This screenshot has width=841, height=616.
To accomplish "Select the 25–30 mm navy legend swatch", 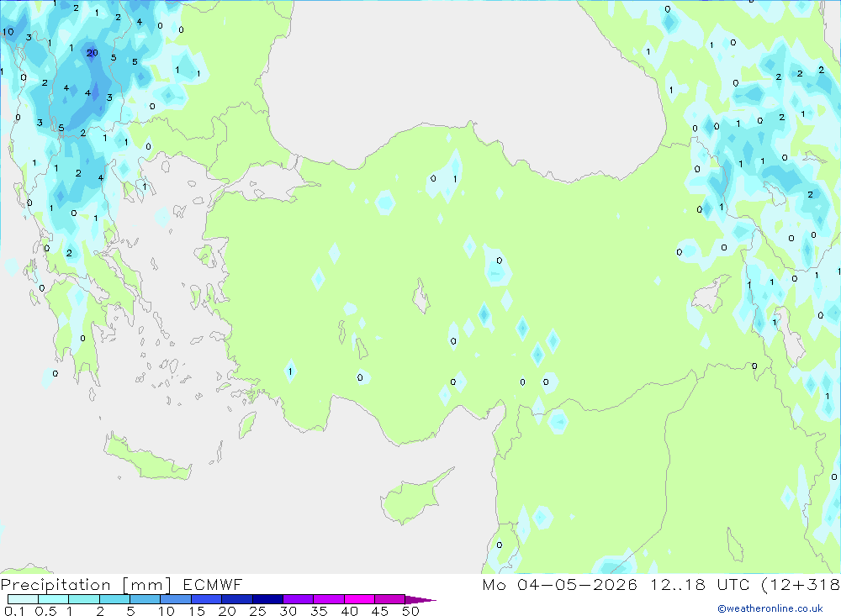I will (267, 599).
